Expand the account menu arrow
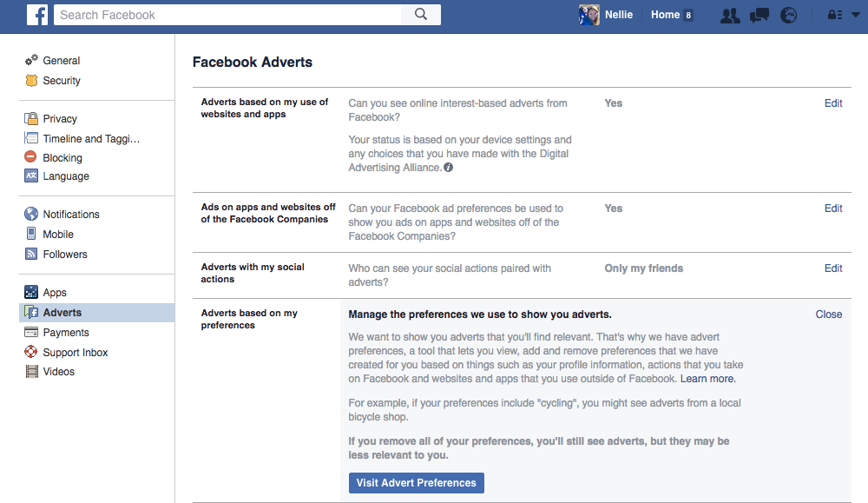868x503 pixels. 855,15
